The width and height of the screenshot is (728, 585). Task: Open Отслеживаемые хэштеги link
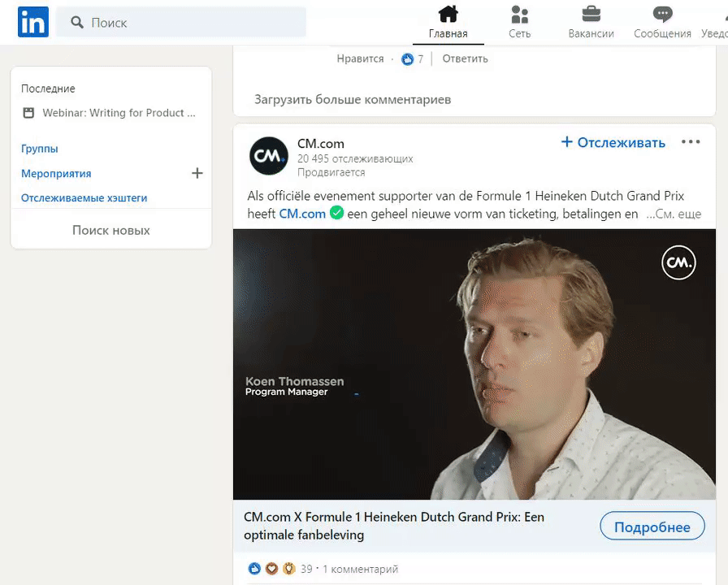[84, 197]
